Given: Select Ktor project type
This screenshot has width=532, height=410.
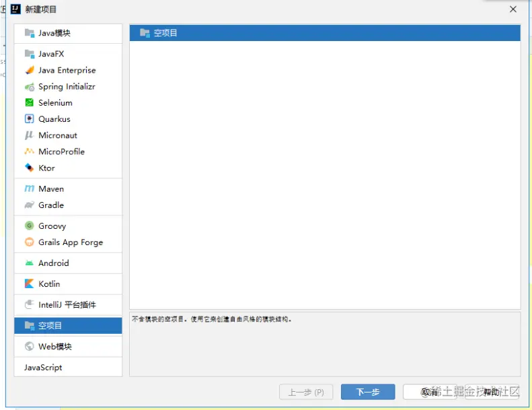Looking at the screenshot, I should coord(68,168).
